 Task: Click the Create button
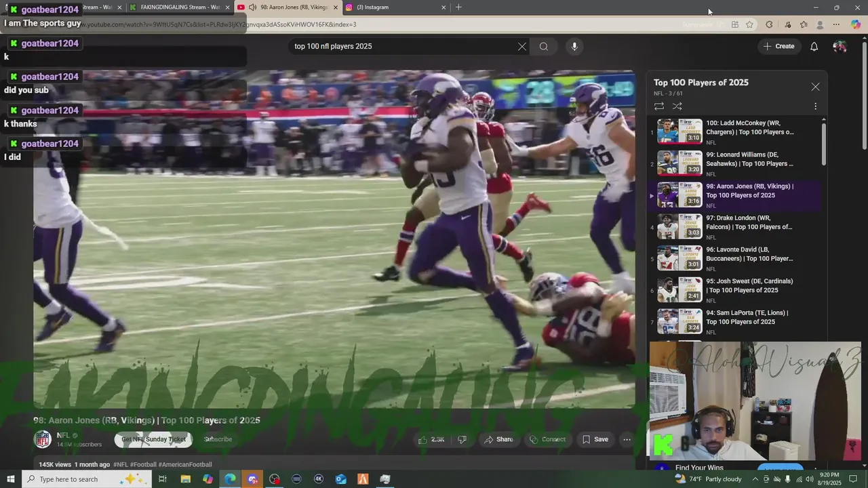778,46
